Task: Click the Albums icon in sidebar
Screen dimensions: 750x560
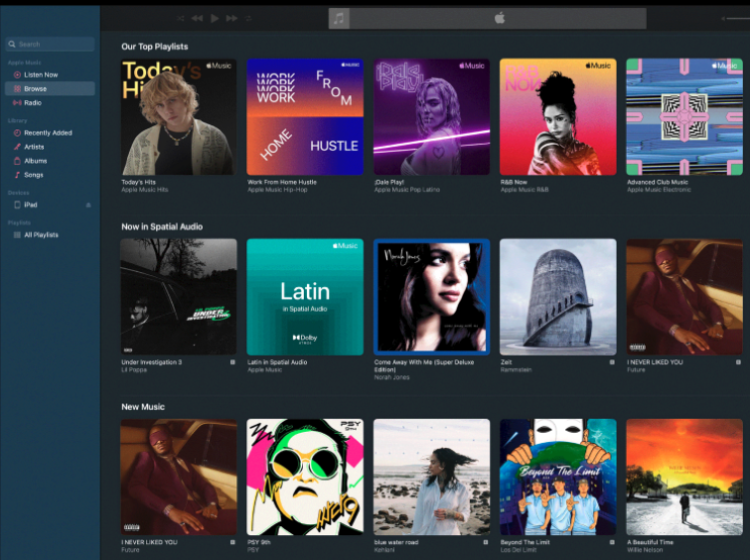Action: [17, 161]
